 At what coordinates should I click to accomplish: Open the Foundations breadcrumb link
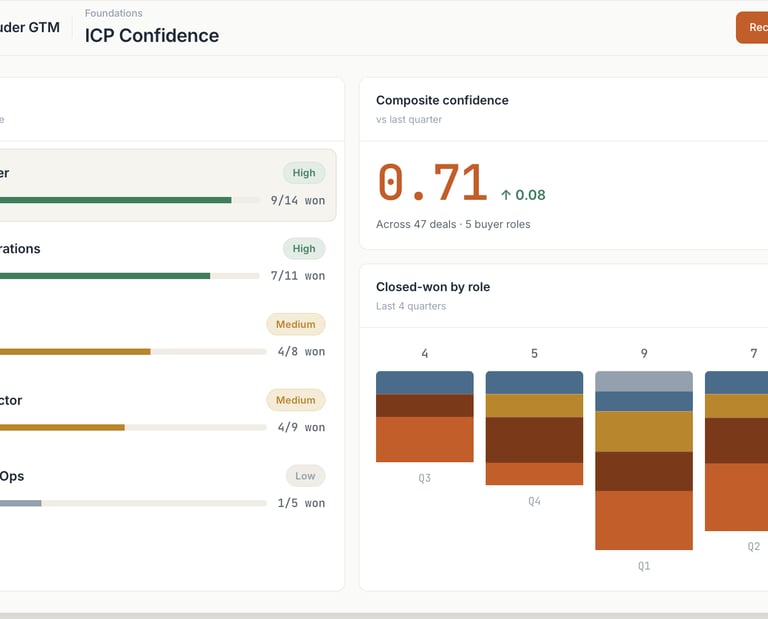113,13
